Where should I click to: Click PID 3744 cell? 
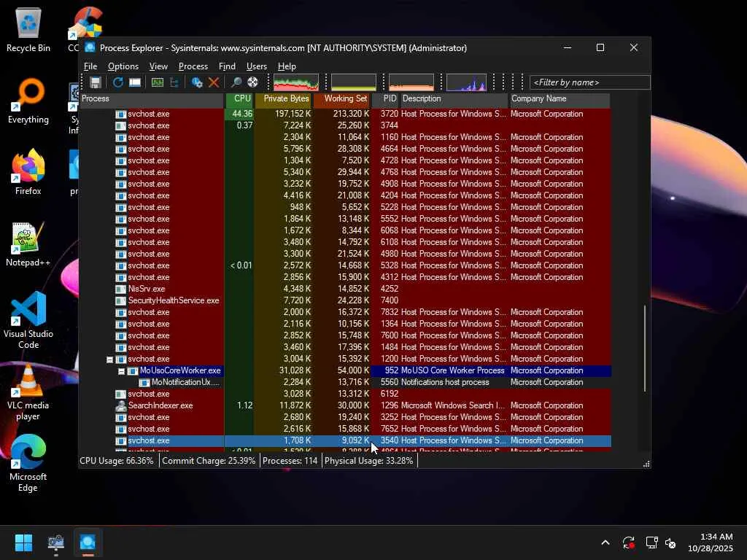[389, 125]
